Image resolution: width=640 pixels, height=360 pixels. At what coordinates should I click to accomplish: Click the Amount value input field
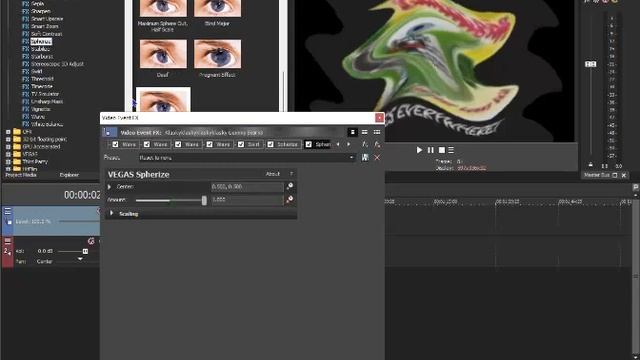pyautogui.click(x=247, y=200)
